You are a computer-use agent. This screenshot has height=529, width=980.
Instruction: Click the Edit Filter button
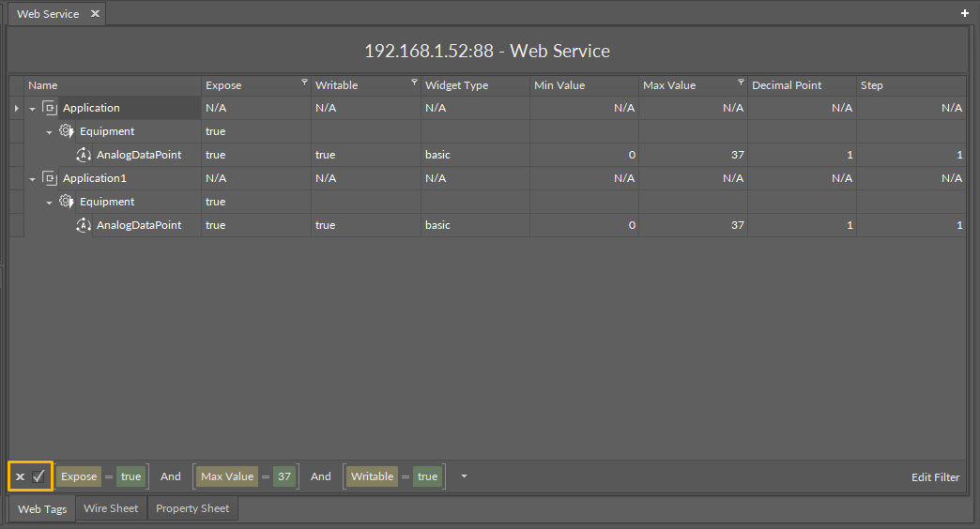(935, 477)
